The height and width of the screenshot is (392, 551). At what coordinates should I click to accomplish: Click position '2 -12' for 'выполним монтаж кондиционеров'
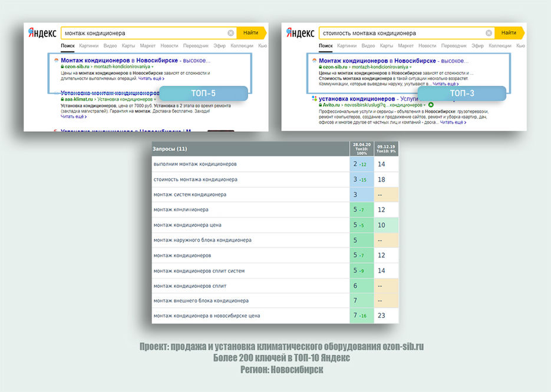point(362,164)
